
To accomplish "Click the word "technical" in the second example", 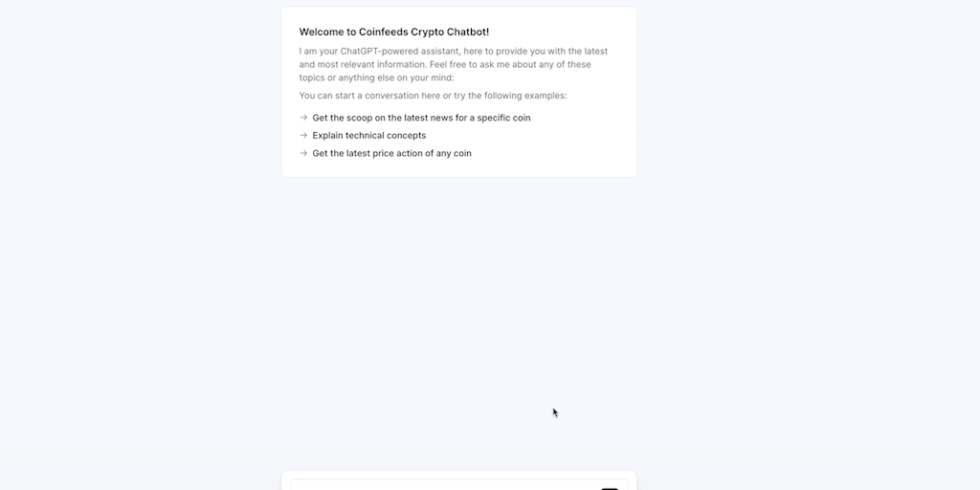I will pyautogui.click(x=365, y=135).
